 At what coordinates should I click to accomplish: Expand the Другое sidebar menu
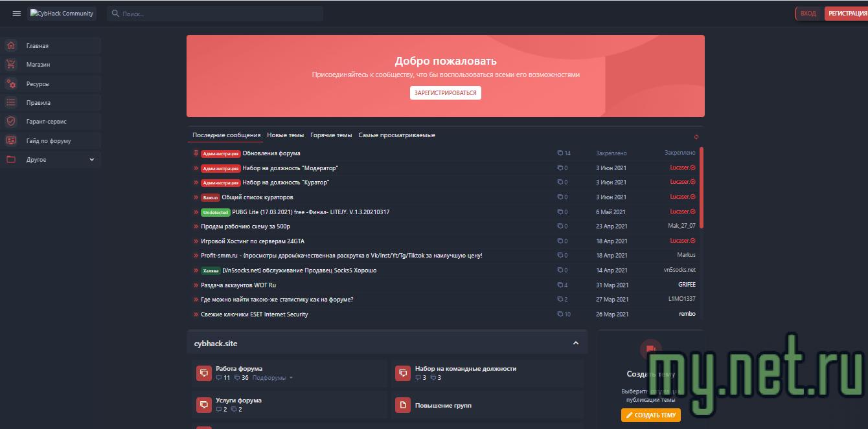coord(91,159)
